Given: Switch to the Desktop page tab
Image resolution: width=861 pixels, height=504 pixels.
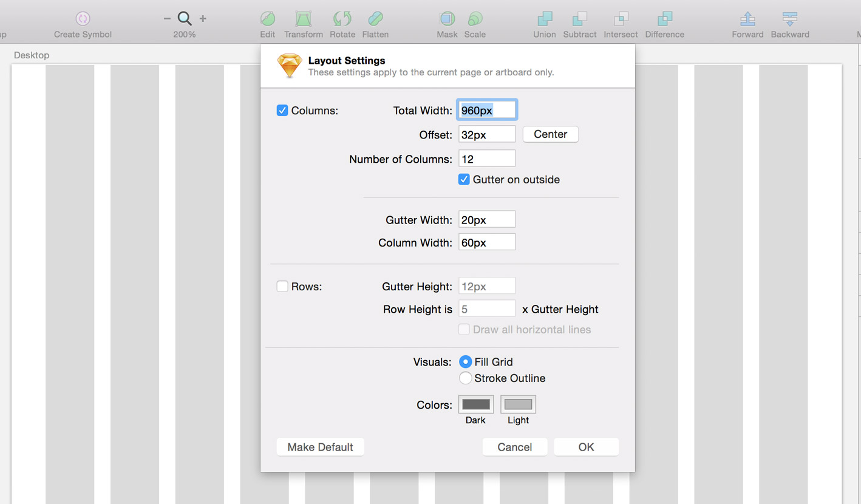Looking at the screenshot, I should coord(32,55).
